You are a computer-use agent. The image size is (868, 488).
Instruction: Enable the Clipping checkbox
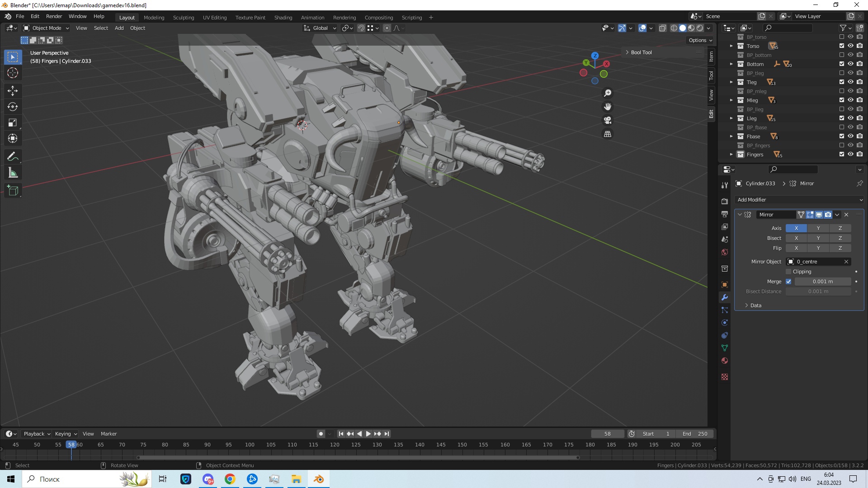pos(788,272)
